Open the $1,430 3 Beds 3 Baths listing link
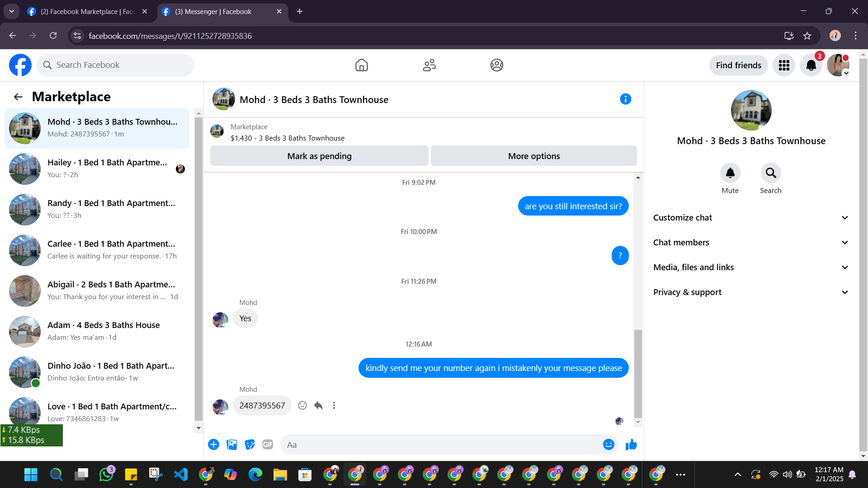The width and height of the screenshot is (868, 488). pos(288,138)
